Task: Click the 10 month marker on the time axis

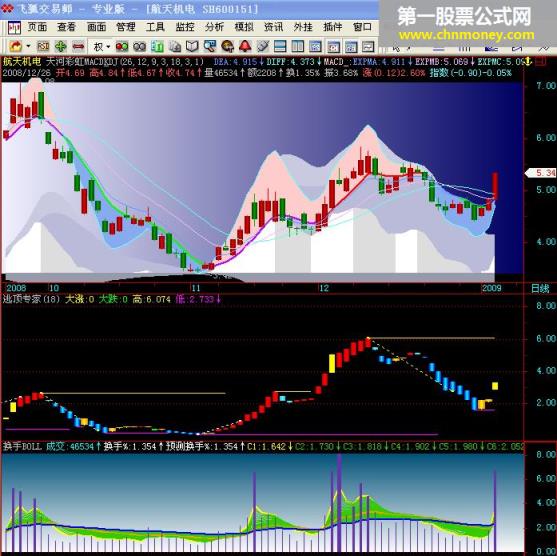Action: [54, 288]
